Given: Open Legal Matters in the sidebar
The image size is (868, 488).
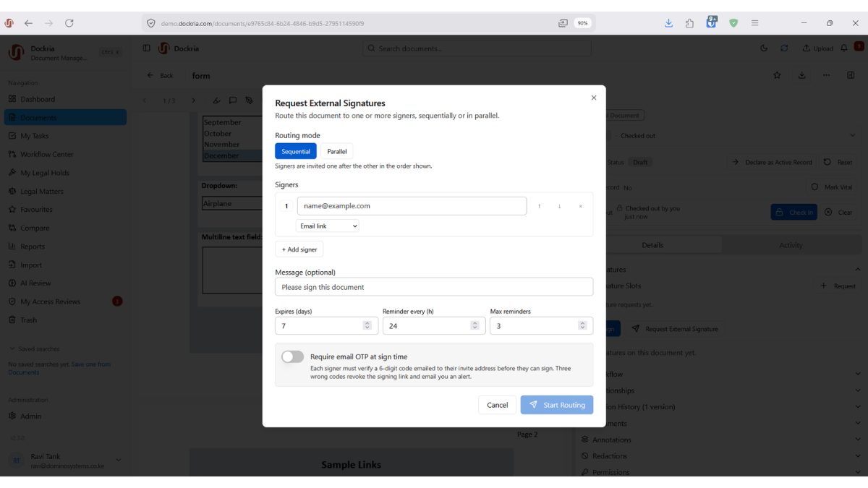Looking at the screenshot, I should pos(65,191).
